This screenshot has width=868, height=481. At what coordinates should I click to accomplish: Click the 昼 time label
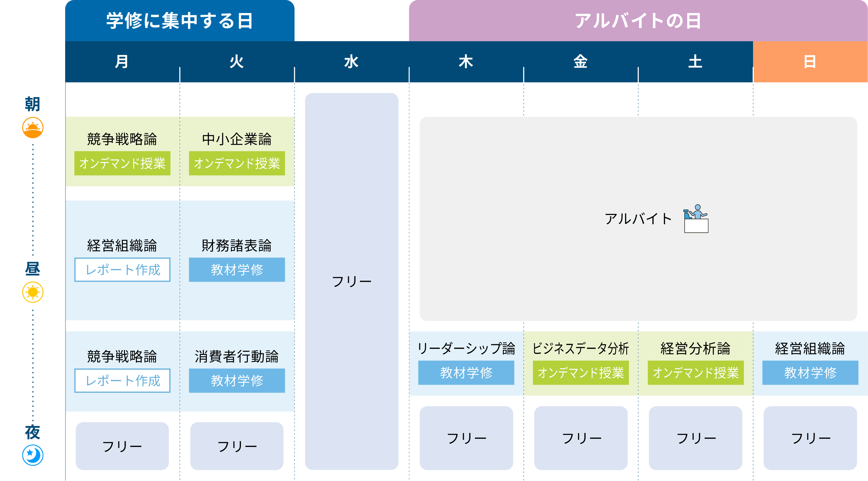pos(33,268)
